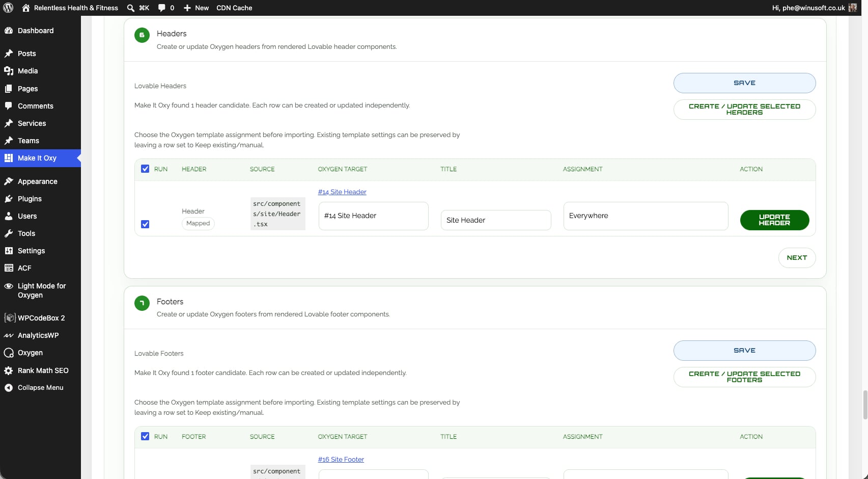Click the Light Mode eye icon
The image size is (868, 479).
click(x=9, y=286)
